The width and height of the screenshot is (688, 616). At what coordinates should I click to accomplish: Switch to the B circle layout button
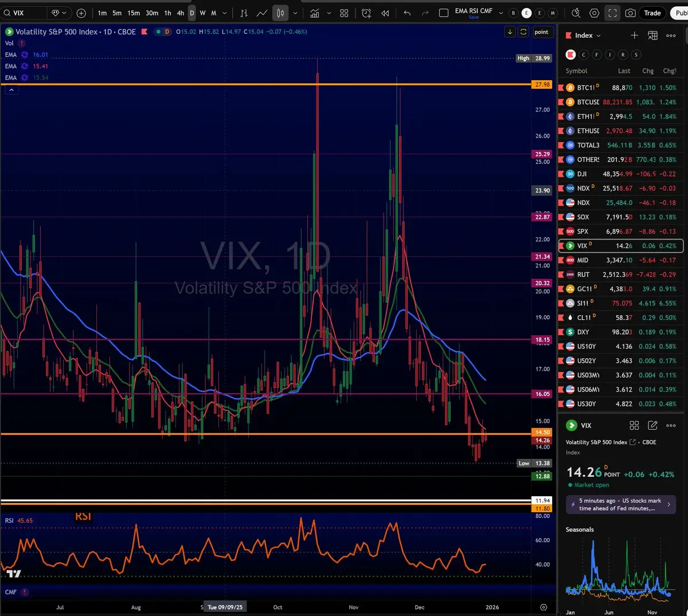[513, 13]
